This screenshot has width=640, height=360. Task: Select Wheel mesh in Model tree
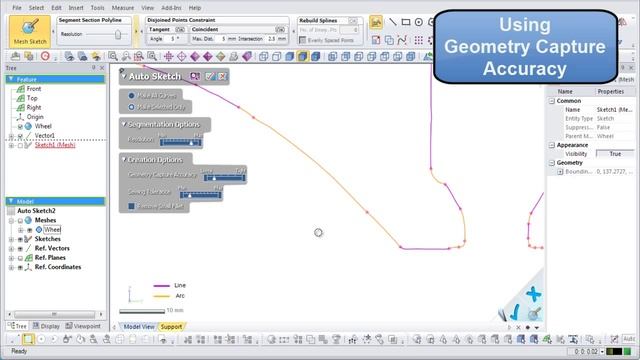tap(52, 230)
